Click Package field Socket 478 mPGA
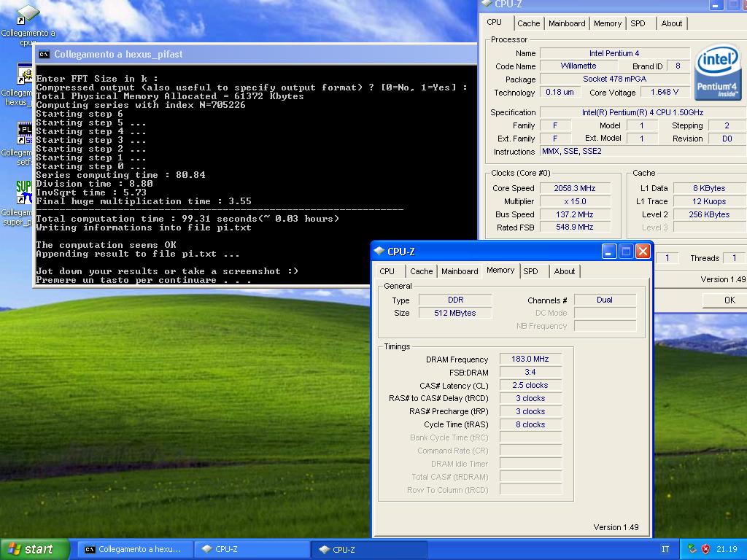Viewport: 747px width, 560px height. tap(614, 79)
